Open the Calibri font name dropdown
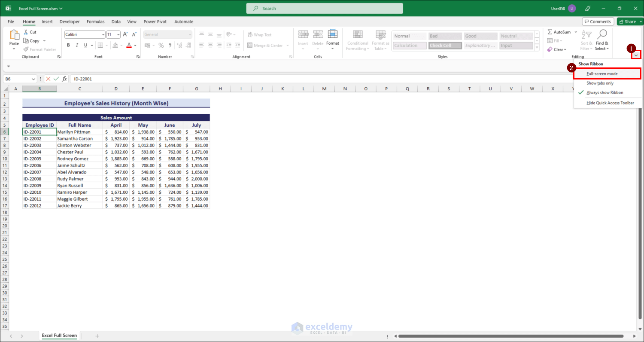 [x=103, y=35]
